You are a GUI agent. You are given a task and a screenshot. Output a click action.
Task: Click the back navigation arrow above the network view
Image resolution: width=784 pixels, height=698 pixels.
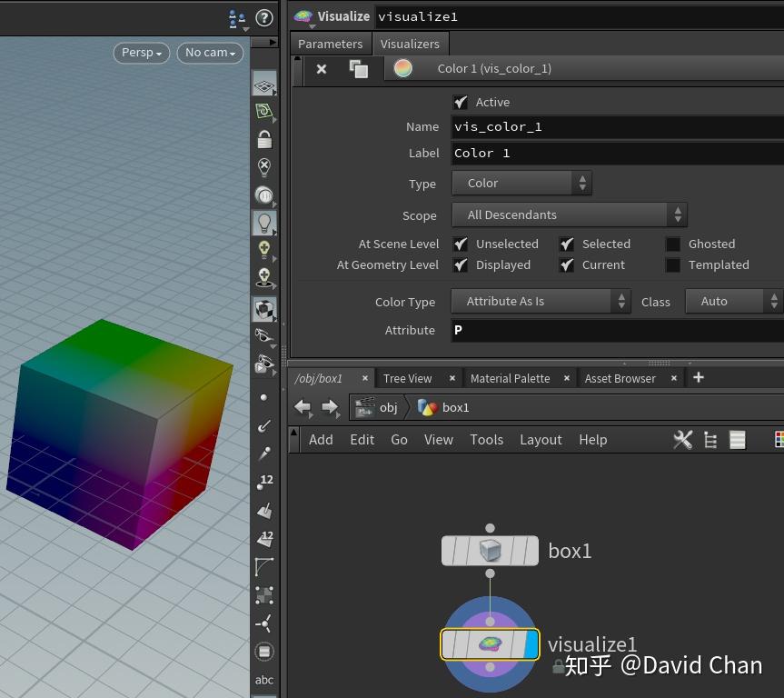[303, 407]
